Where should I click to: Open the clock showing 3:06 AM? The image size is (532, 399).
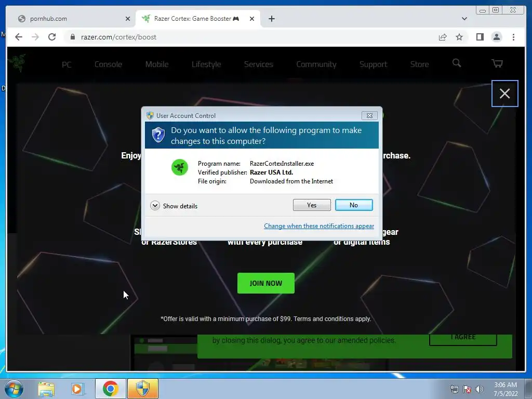click(505, 389)
